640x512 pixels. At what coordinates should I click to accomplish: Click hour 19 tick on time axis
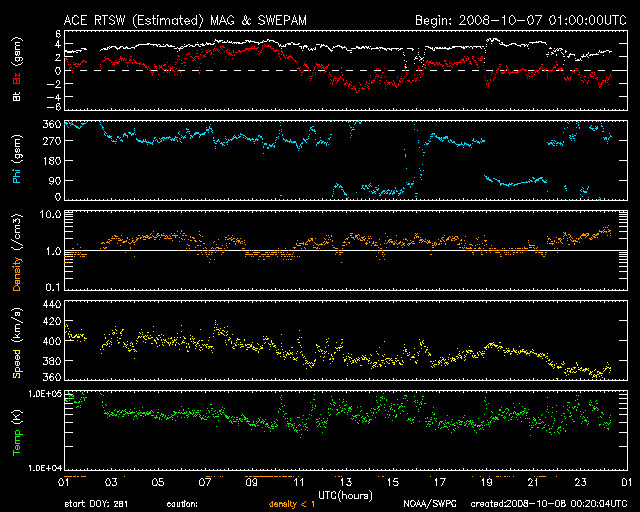(x=486, y=483)
